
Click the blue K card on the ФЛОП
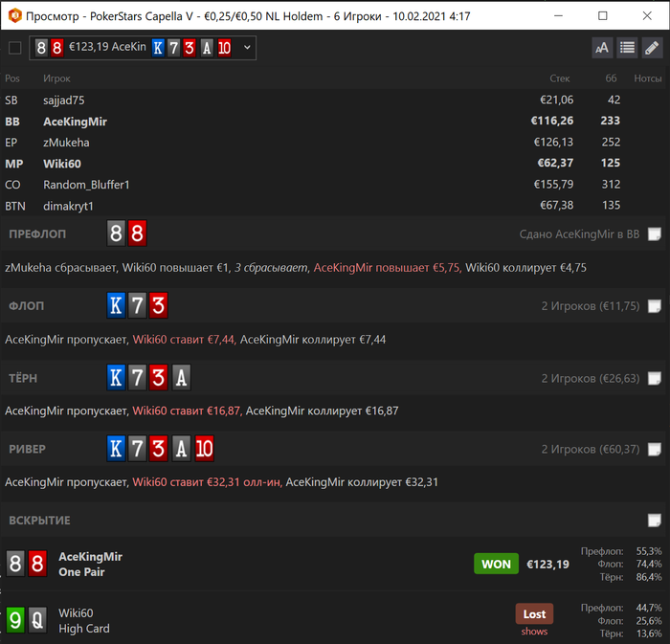116,305
